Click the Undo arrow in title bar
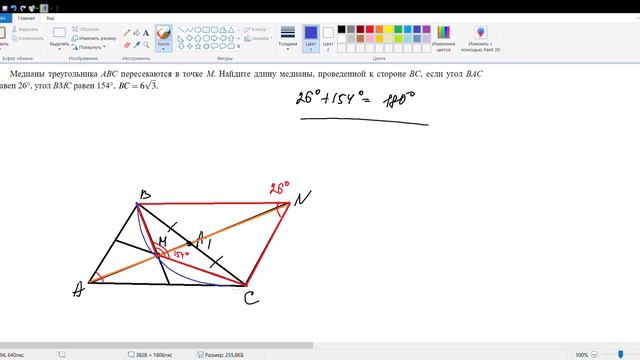 tap(13, 8)
